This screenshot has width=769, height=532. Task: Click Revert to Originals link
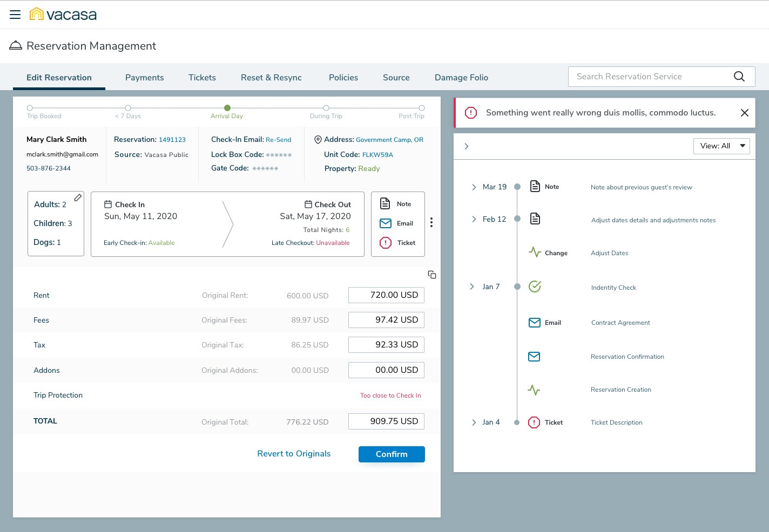pos(294,454)
